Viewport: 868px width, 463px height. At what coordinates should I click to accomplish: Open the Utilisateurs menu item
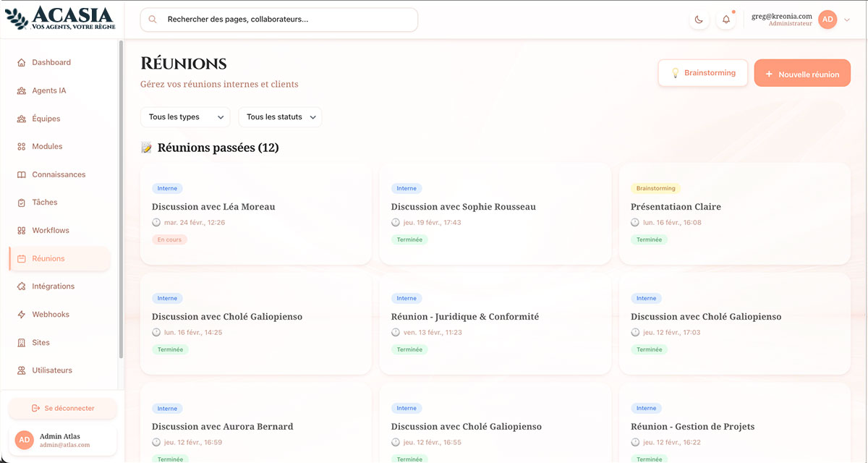pos(51,370)
